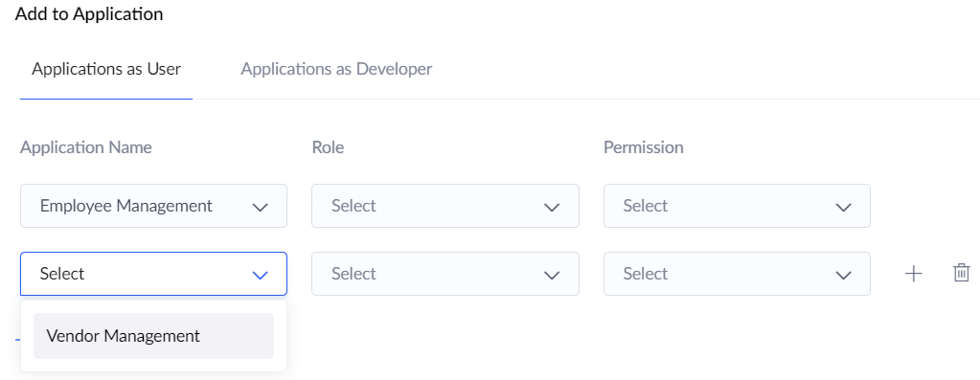980x380 pixels.
Task: Click the chevron in the first row's Permission dropdown
Action: (x=844, y=207)
